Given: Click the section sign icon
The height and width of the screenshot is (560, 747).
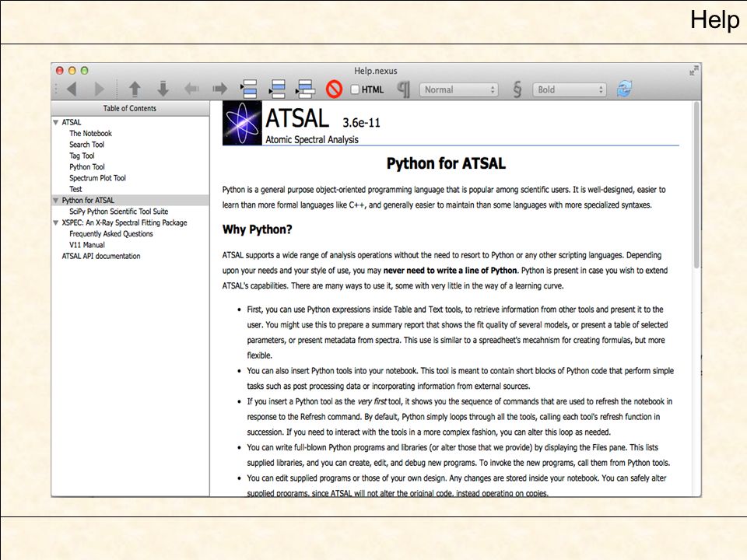Looking at the screenshot, I should tap(517, 89).
